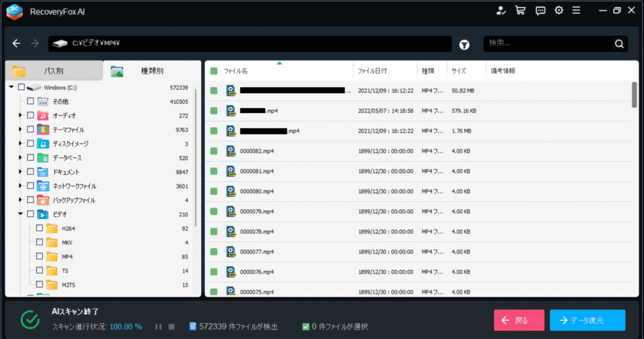
Task: Click the pause scan icon
Action: 158,326
